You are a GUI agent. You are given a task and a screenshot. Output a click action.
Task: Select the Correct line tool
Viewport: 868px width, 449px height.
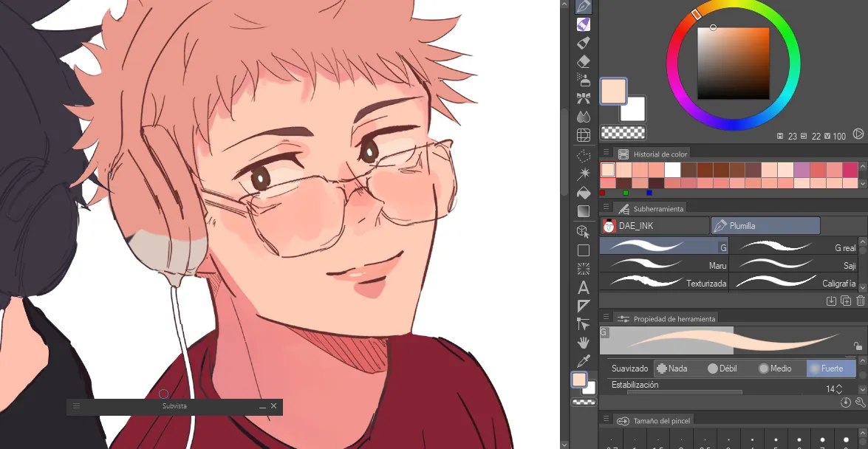click(x=583, y=324)
